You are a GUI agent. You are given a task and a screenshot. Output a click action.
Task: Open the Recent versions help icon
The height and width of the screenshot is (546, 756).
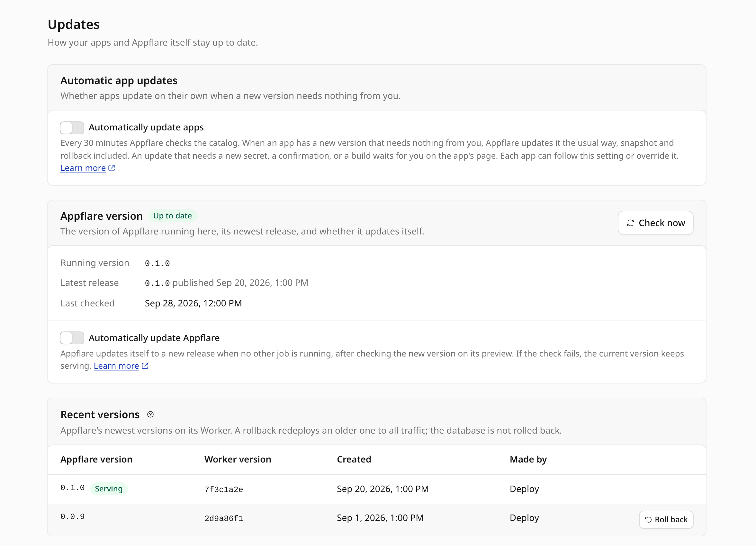(150, 414)
